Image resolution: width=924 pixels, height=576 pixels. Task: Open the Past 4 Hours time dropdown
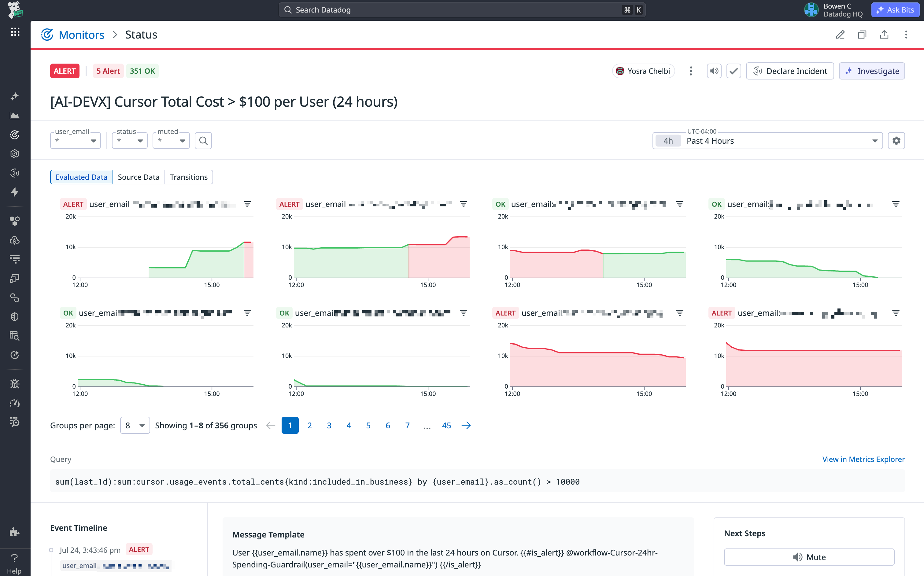(767, 141)
